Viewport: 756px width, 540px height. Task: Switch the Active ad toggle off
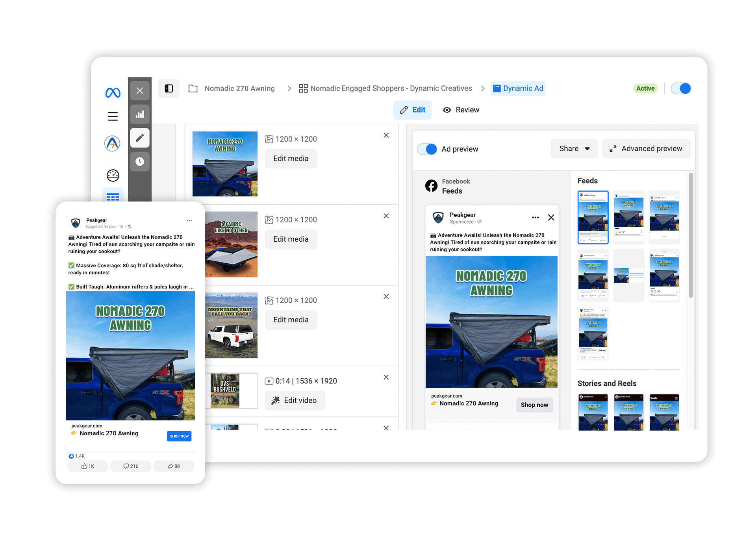pyautogui.click(x=680, y=89)
